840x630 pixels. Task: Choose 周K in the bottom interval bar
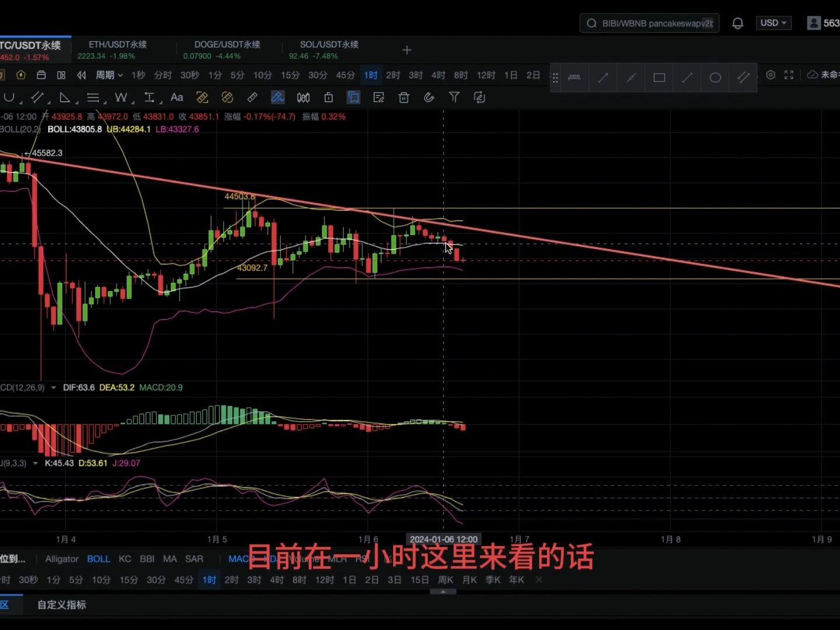[x=445, y=580]
